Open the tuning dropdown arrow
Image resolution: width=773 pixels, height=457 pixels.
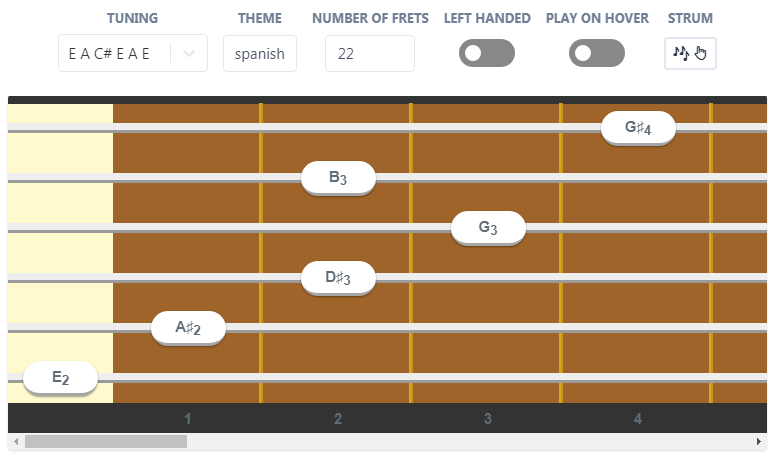pos(189,54)
